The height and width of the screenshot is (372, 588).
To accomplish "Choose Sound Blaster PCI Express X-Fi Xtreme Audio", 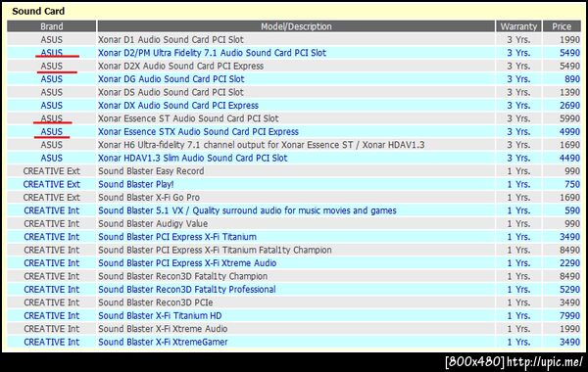I will [187, 263].
